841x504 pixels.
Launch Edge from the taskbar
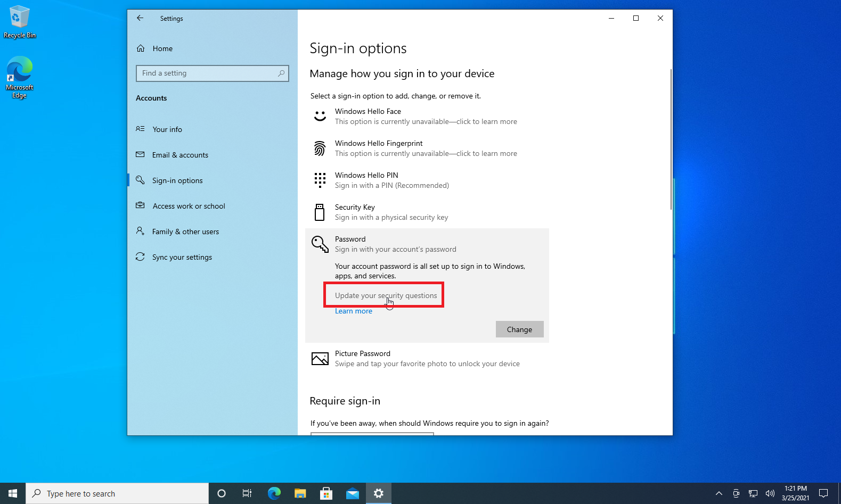click(x=274, y=493)
